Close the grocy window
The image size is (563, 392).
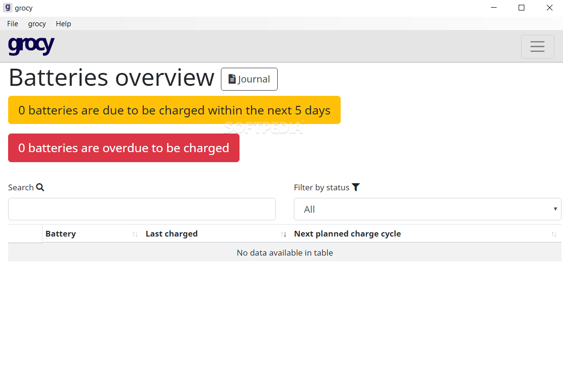[x=549, y=8]
